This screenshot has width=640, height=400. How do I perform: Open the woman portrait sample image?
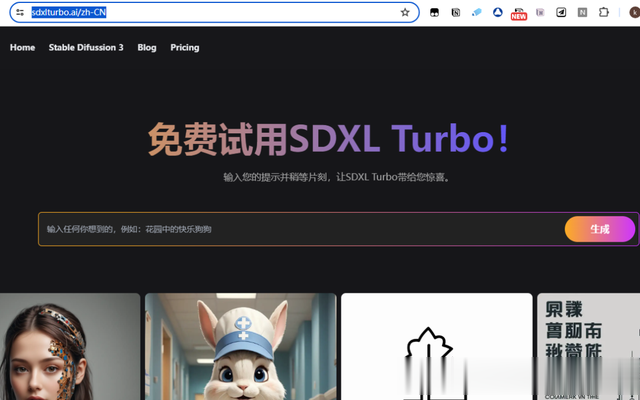(x=70, y=347)
